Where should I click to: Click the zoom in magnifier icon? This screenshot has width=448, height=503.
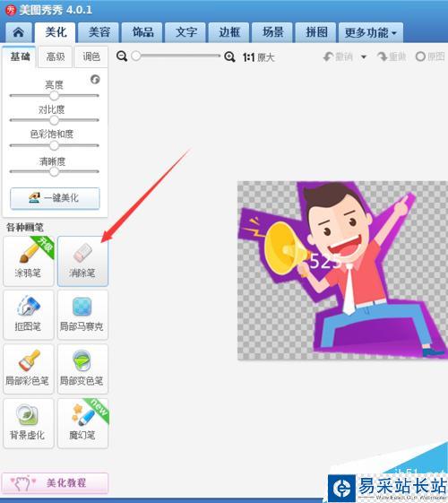pos(229,57)
